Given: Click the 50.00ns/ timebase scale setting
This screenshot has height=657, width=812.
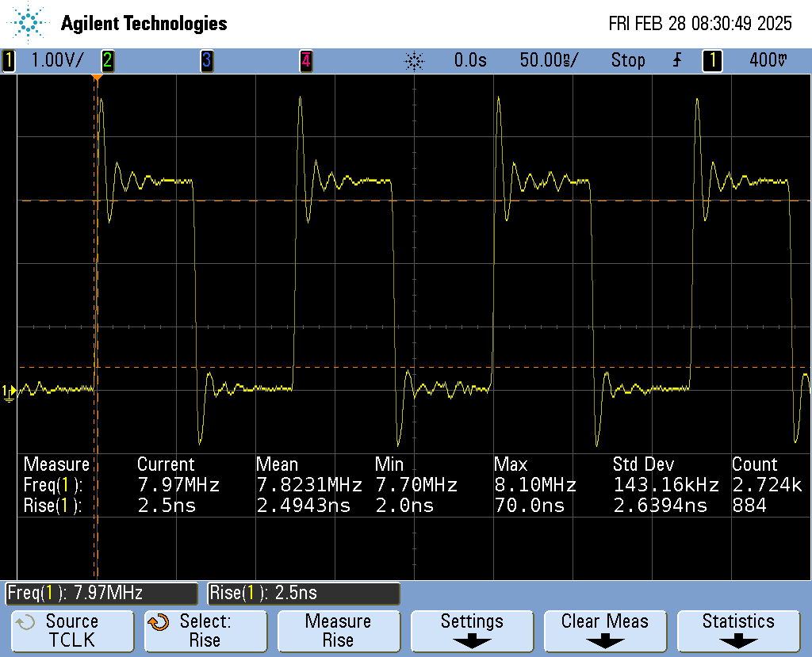Looking at the screenshot, I should (x=549, y=60).
